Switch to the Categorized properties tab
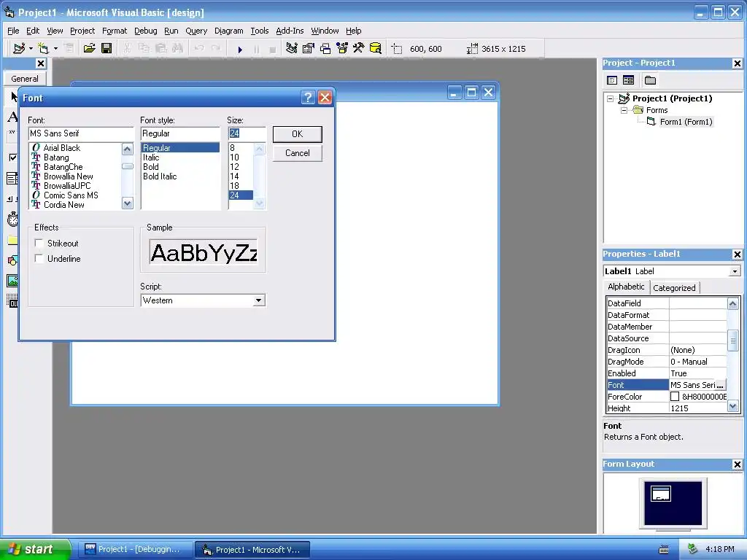The image size is (747, 560). coord(674,287)
